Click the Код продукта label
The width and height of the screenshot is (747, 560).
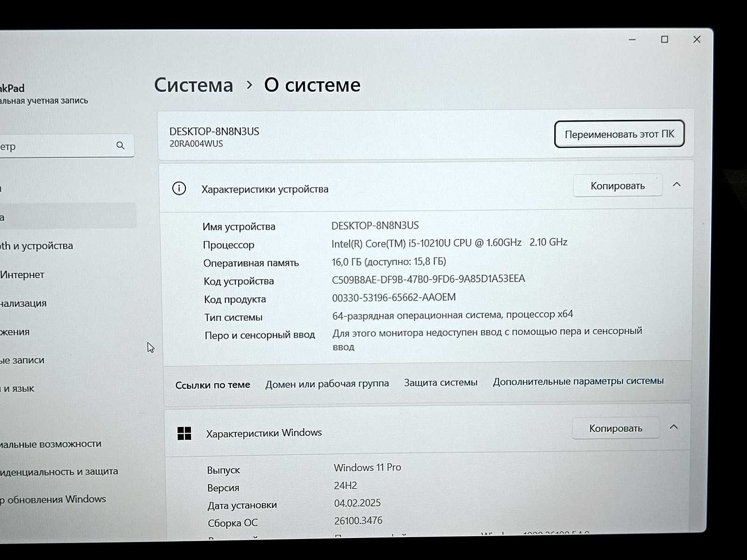(235, 299)
